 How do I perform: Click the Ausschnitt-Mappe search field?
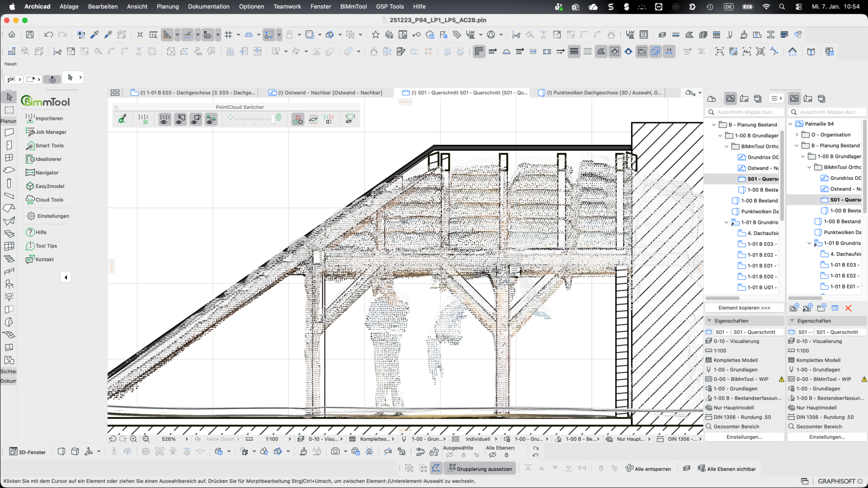745,112
